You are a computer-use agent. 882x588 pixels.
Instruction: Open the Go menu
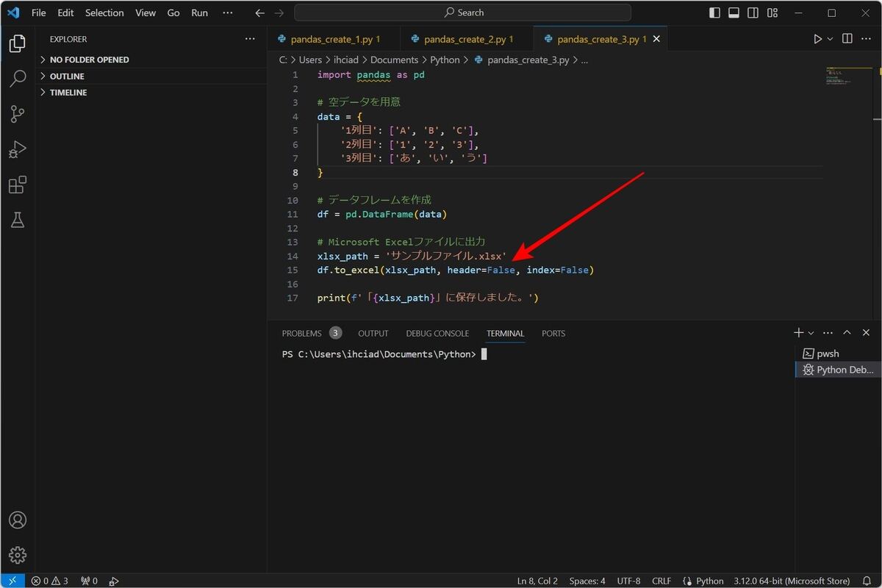[x=173, y=12]
